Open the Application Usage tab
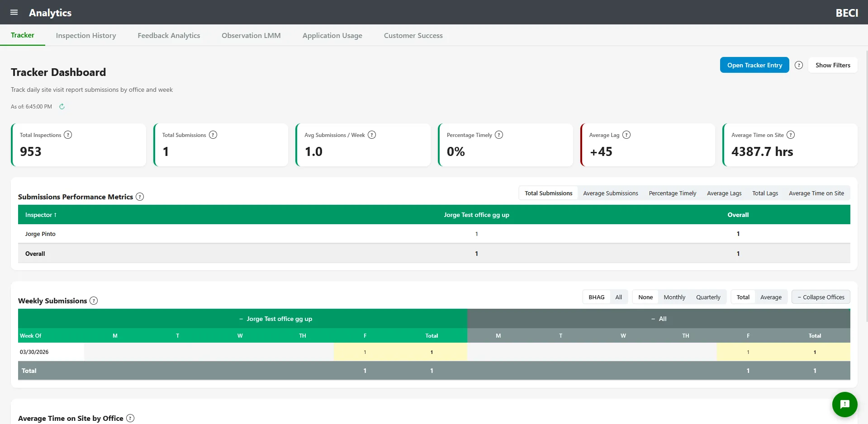868x424 pixels. pos(332,35)
